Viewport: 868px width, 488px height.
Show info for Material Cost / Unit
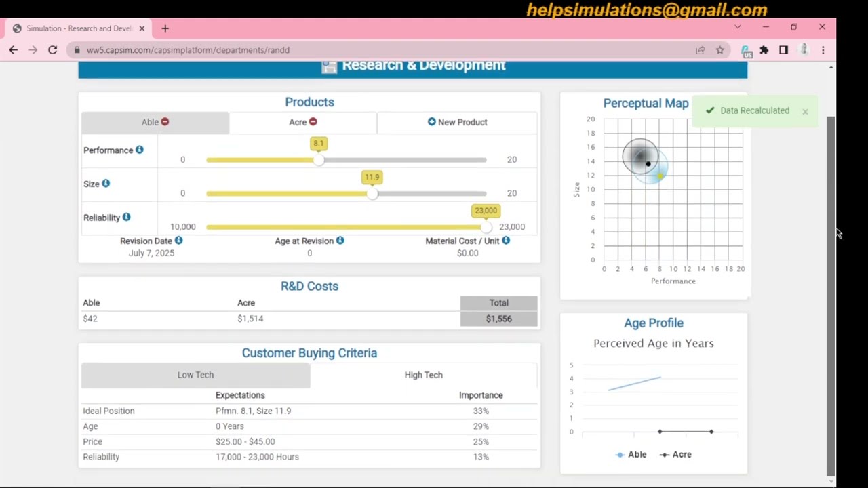pyautogui.click(x=506, y=241)
